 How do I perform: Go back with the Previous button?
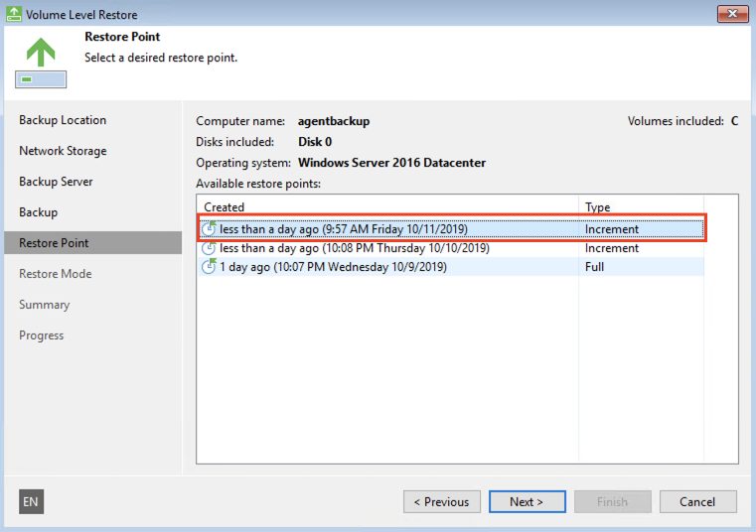[x=442, y=501]
